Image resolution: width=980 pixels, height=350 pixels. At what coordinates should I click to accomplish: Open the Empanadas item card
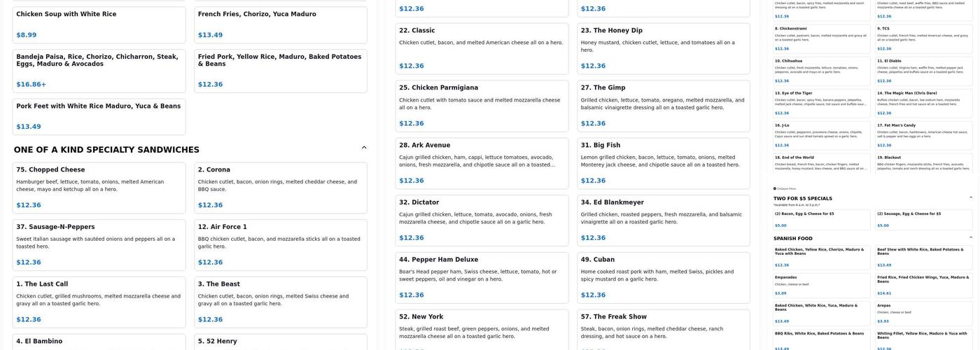click(822, 285)
